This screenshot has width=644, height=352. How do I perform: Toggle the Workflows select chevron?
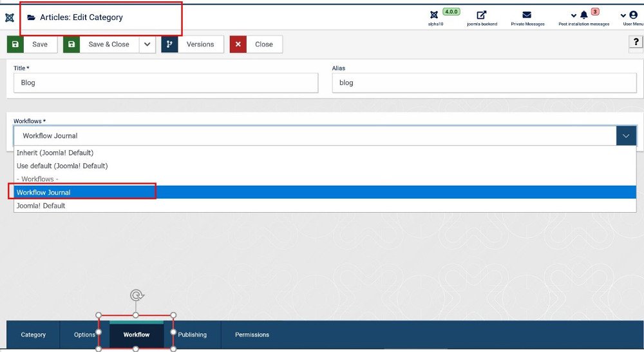click(626, 135)
